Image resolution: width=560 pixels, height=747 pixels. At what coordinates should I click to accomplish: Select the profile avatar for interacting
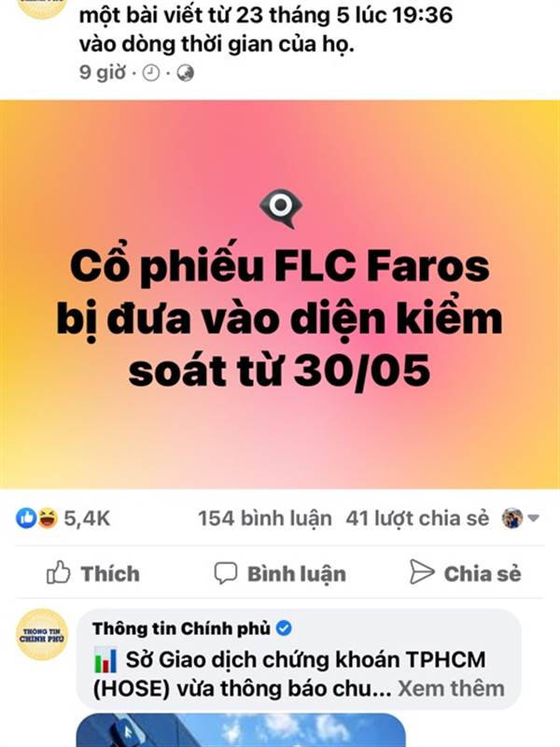[x=512, y=518]
